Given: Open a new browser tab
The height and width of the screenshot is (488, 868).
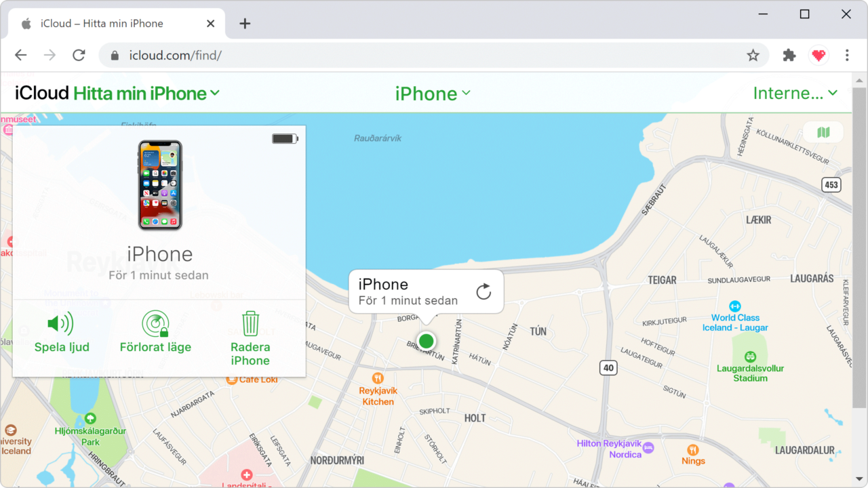Looking at the screenshot, I should coord(245,24).
